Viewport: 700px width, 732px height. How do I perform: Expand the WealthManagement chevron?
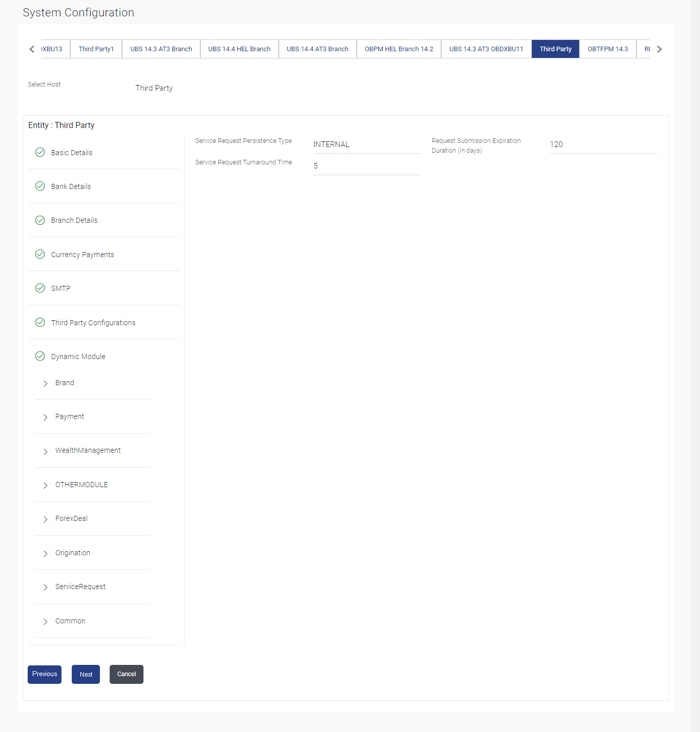pos(46,451)
